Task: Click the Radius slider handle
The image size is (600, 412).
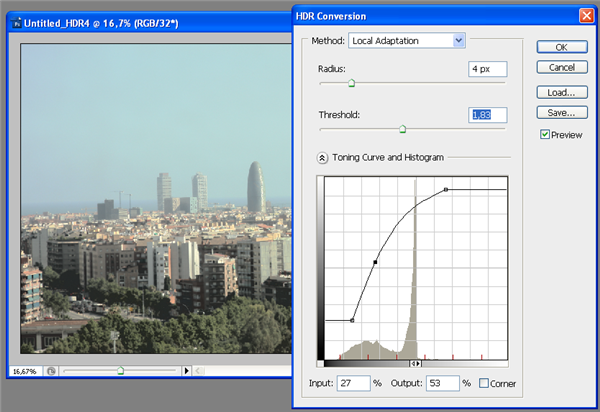Action: (351, 84)
